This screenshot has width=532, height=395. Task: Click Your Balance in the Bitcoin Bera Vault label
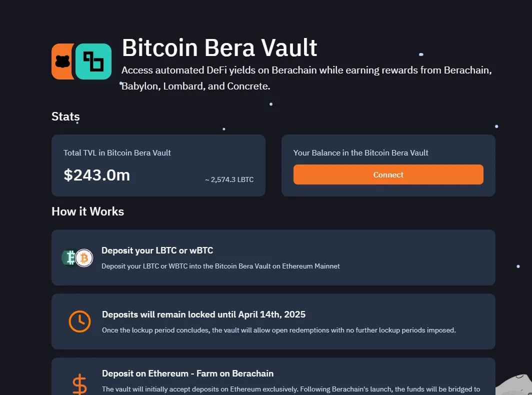pyautogui.click(x=360, y=153)
